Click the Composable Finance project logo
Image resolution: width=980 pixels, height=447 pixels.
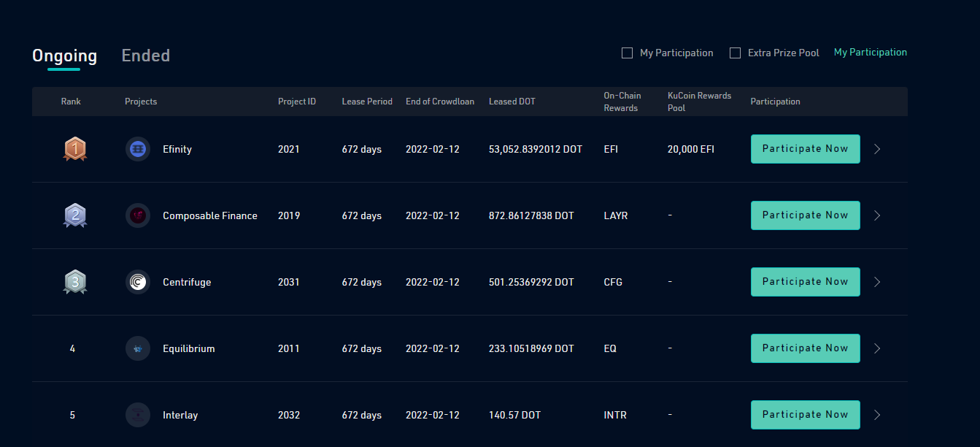(x=138, y=215)
